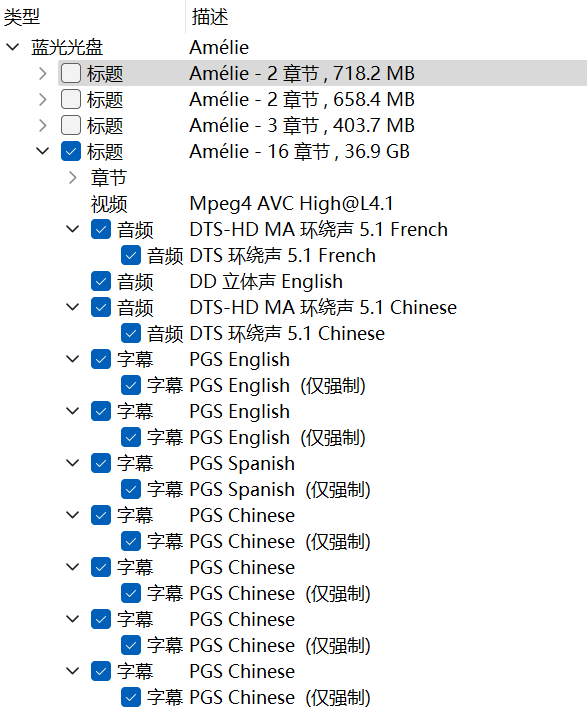
Task: Uncheck DD stereo English audio track
Action: point(101,281)
